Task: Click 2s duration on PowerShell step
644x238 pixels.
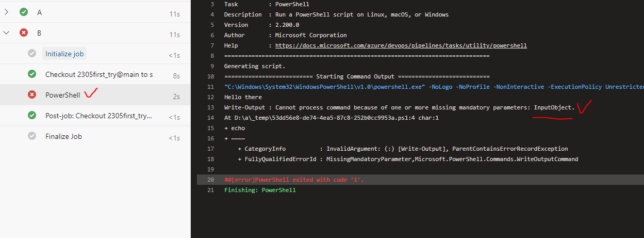Action: 176,96
